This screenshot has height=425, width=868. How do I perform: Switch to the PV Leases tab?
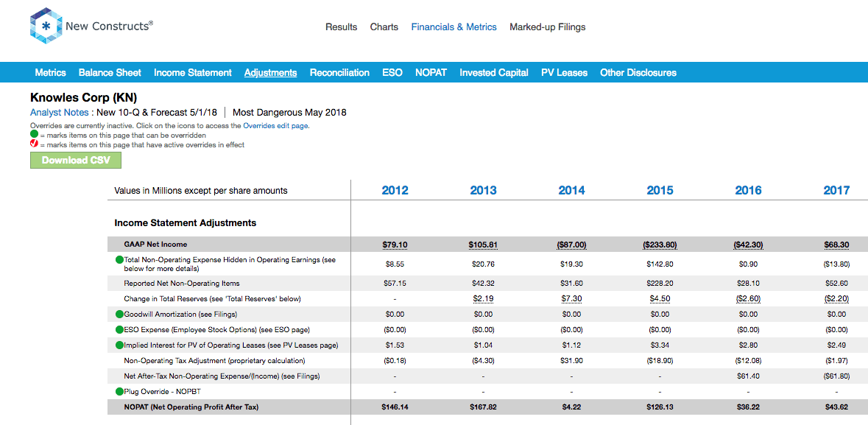click(564, 73)
